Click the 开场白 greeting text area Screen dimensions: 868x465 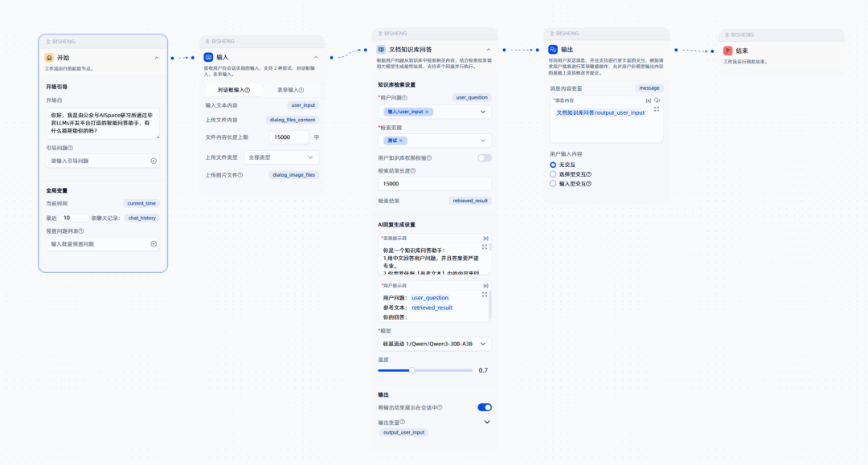point(103,124)
